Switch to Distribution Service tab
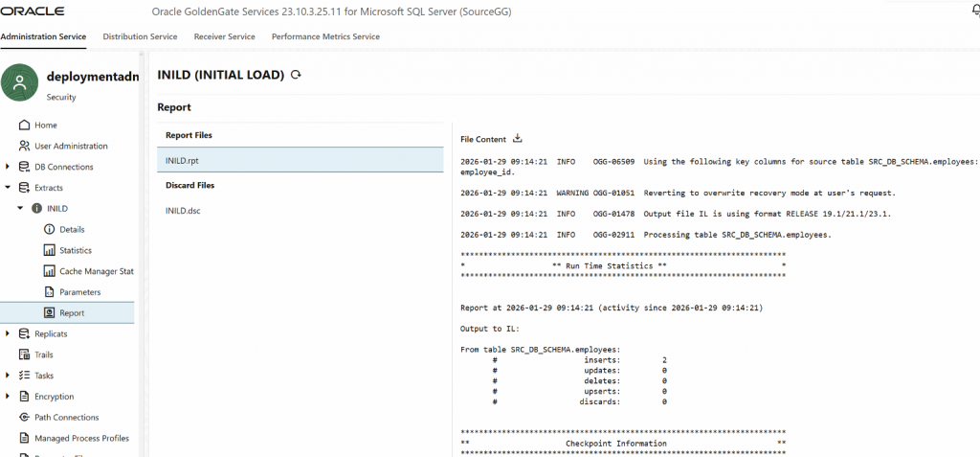 point(140,36)
